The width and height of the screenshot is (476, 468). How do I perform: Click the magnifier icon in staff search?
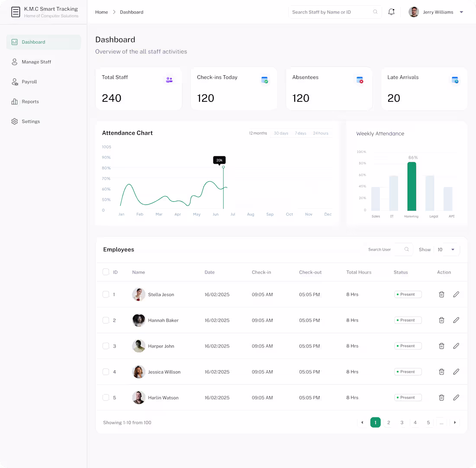click(375, 12)
